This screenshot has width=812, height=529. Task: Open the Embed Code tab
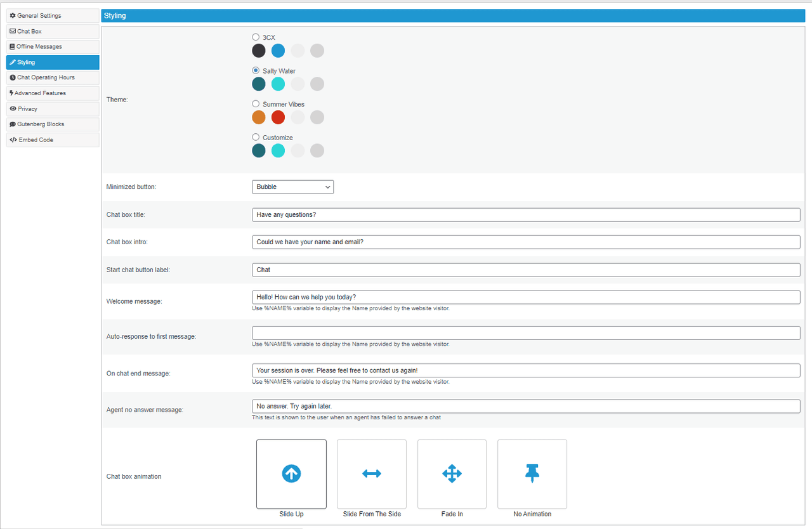pos(53,140)
